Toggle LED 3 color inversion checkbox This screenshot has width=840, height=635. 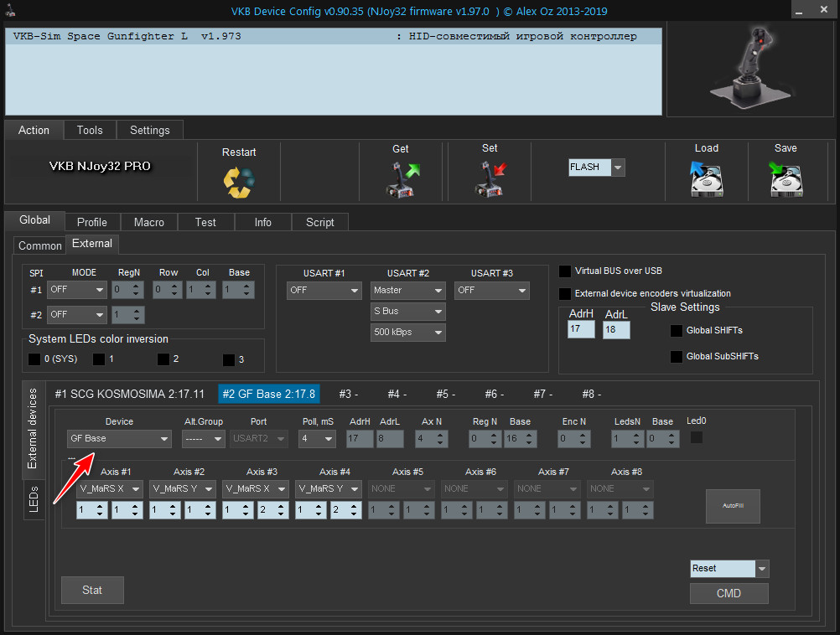coord(229,359)
